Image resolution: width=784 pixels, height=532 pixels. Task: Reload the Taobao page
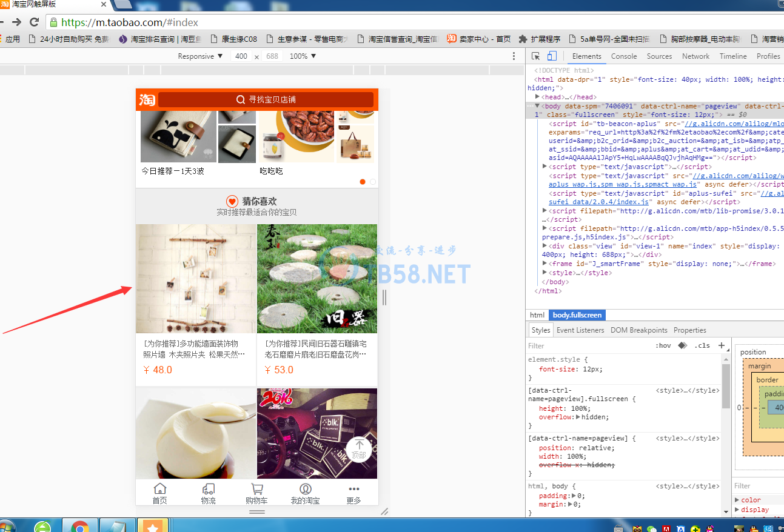point(34,22)
